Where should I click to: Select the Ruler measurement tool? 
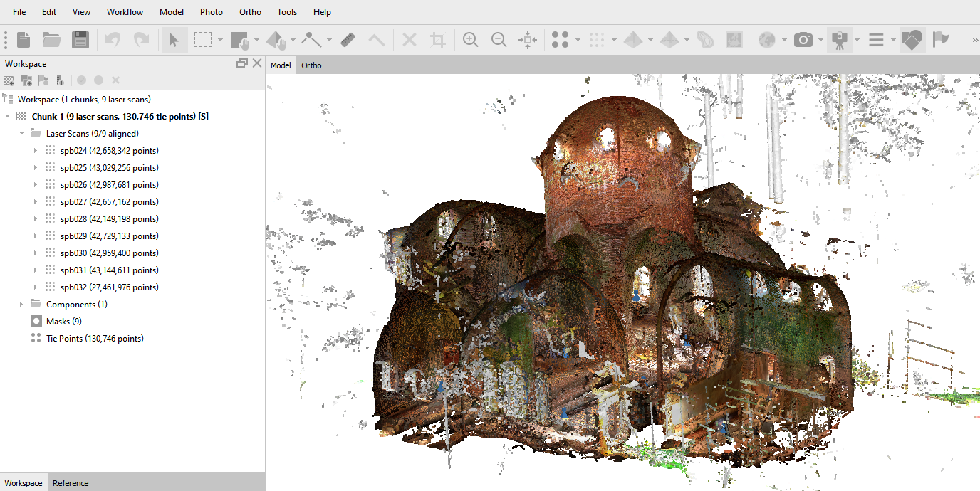348,40
